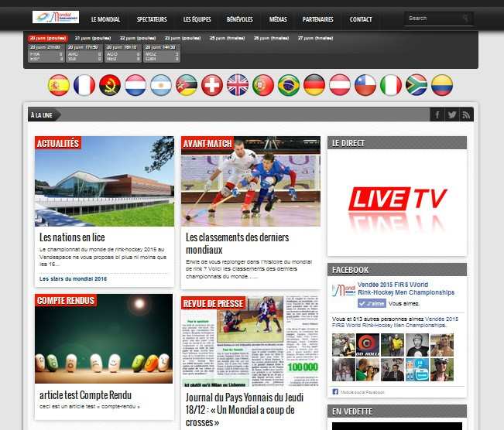
Task: Open the Le Mondial menu
Action: tap(105, 19)
